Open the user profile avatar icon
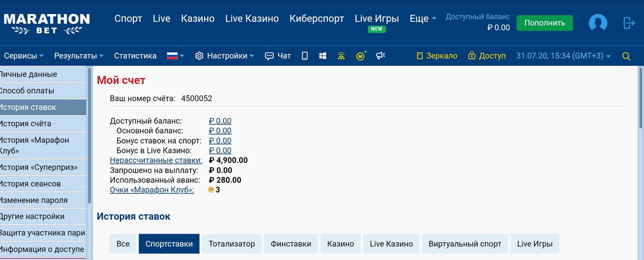Image resolution: width=644 pixels, height=260 pixels. [x=598, y=23]
